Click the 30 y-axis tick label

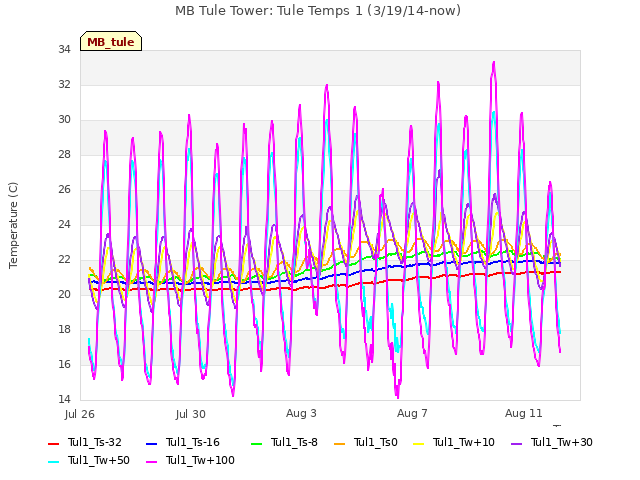[64, 120]
